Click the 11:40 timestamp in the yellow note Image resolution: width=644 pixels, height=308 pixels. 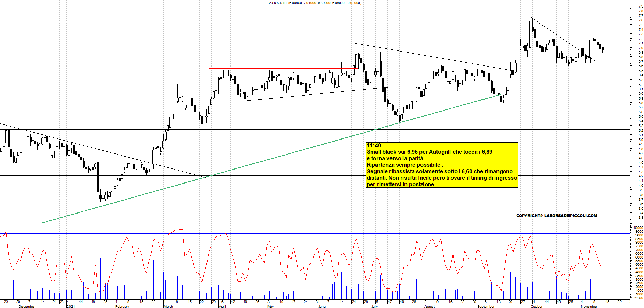click(374, 146)
